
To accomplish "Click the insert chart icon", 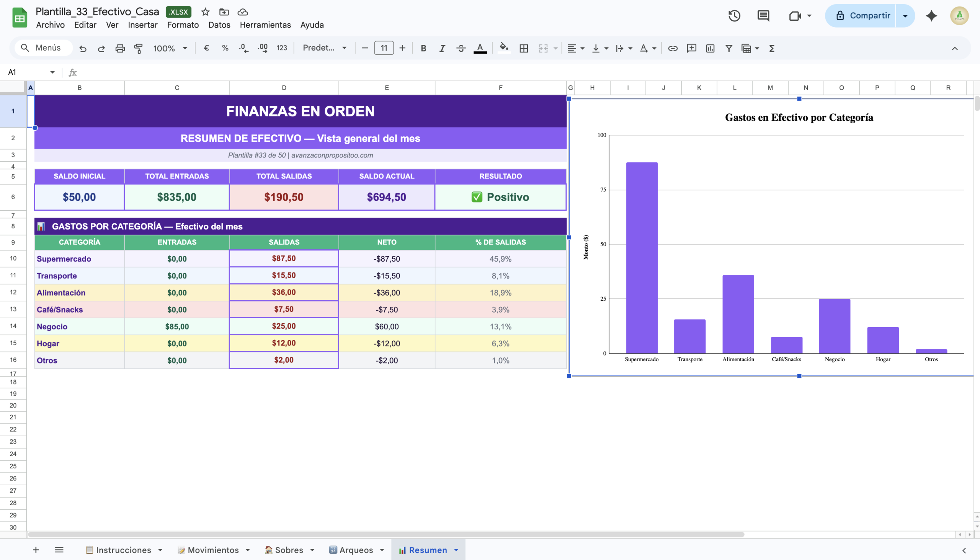I will tap(710, 48).
